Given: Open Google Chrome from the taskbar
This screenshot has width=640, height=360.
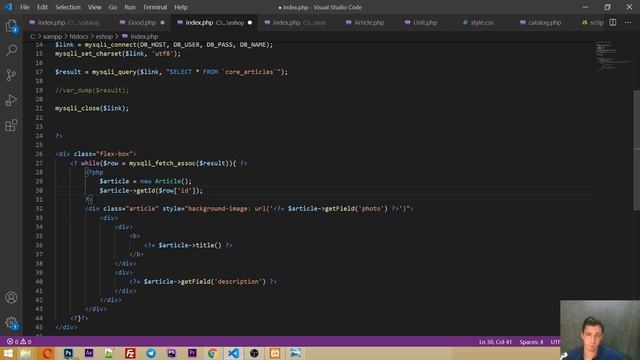Looking at the screenshot, I should (x=212, y=353).
